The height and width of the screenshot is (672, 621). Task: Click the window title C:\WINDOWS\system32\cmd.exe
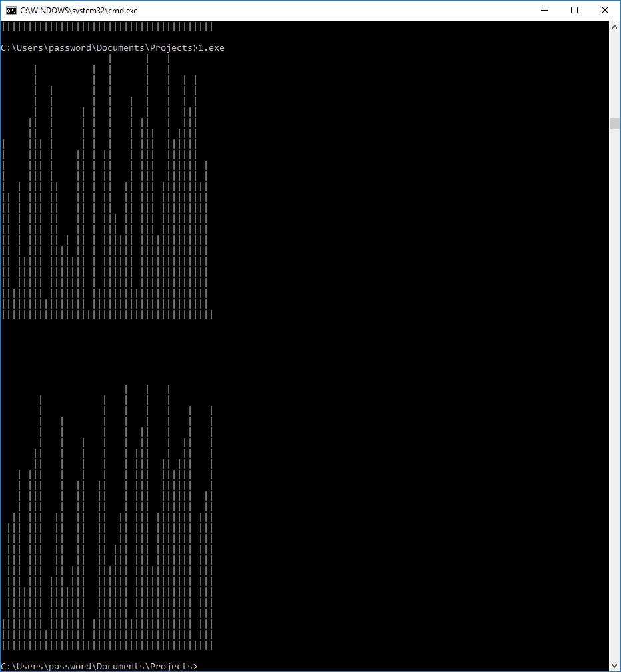coord(79,11)
